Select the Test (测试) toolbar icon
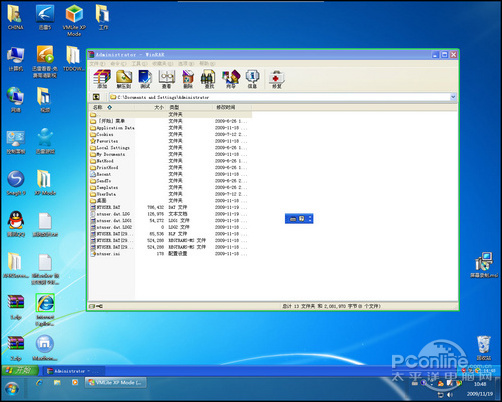The height and width of the screenshot is (402, 502). tap(145, 79)
